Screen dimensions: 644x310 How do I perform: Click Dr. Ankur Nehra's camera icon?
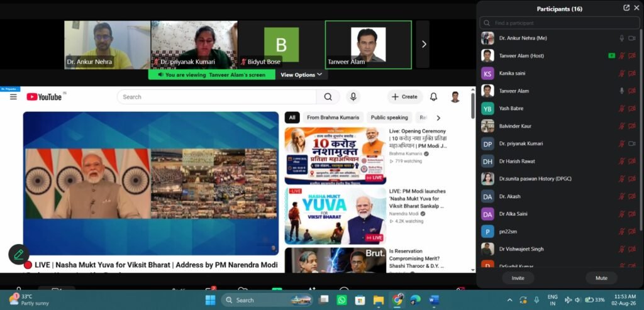[632, 38]
